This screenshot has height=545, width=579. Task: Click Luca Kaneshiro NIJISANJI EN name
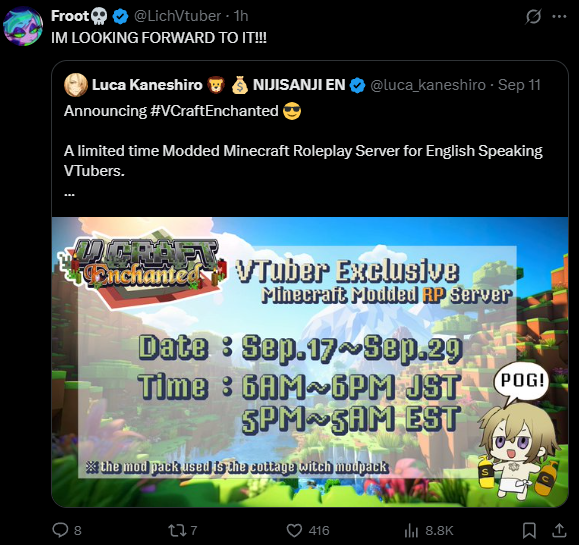(218, 85)
